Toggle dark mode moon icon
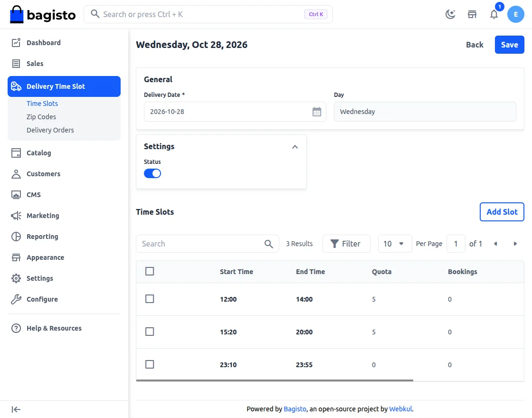 click(450, 14)
